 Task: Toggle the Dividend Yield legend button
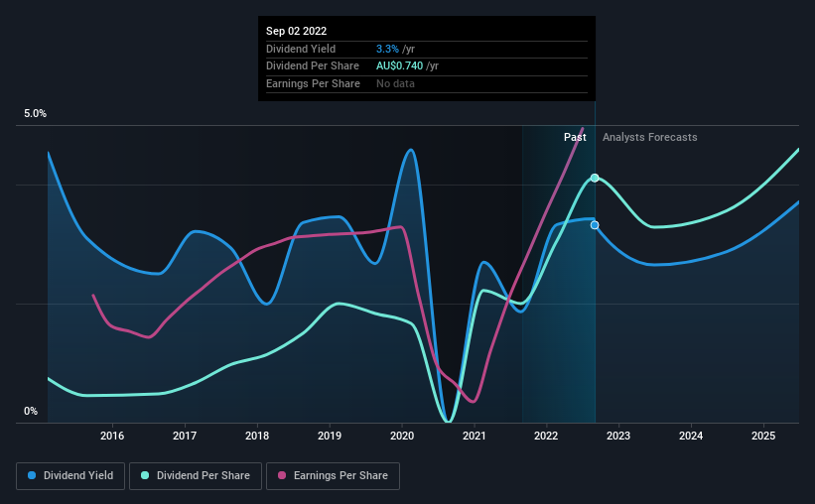[x=70, y=476]
